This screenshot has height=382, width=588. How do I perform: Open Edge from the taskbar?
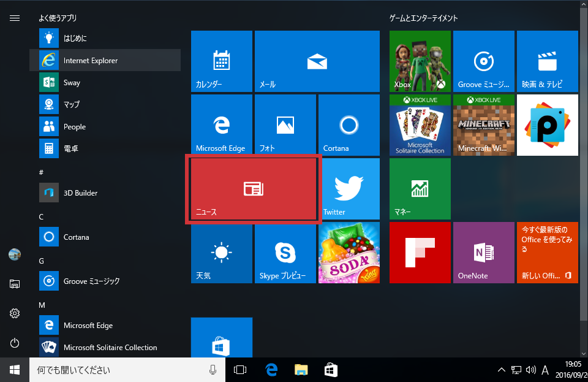coord(271,370)
